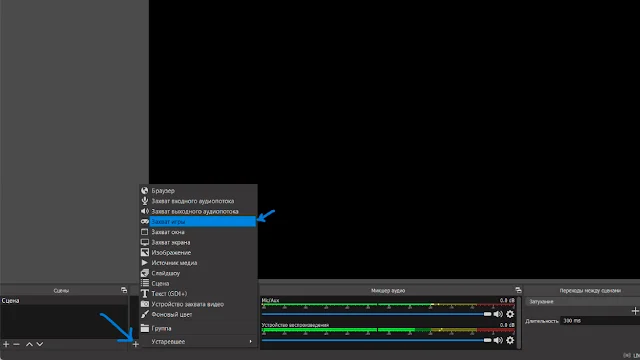Add a Фоновый цвет source
The height and width of the screenshot is (360, 640).
(x=198, y=314)
